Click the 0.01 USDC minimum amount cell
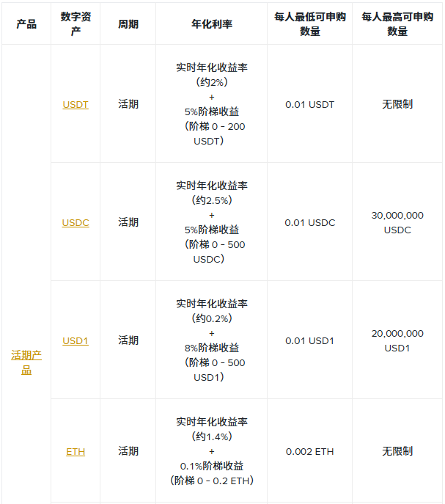The height and width of the screenshot is (504, 445). (x=309, y=222)
